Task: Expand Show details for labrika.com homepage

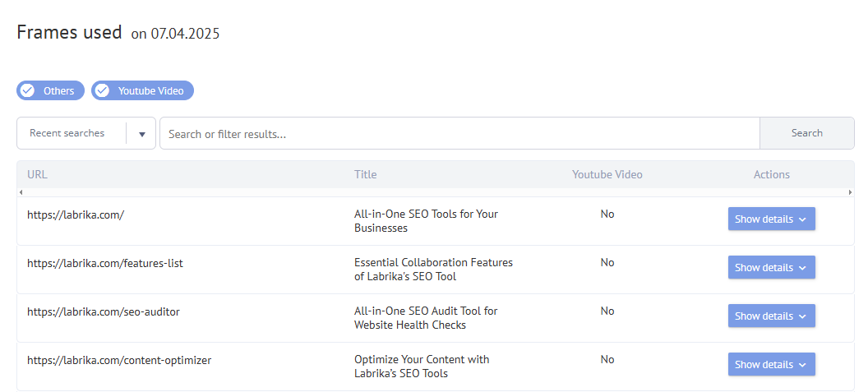Action: (x=771, y=219)
